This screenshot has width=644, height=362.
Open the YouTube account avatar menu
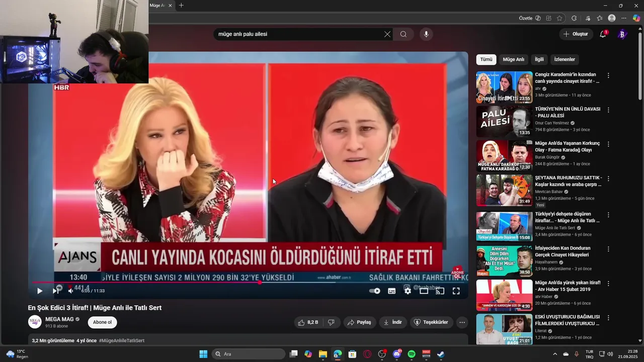pos(622,34)
